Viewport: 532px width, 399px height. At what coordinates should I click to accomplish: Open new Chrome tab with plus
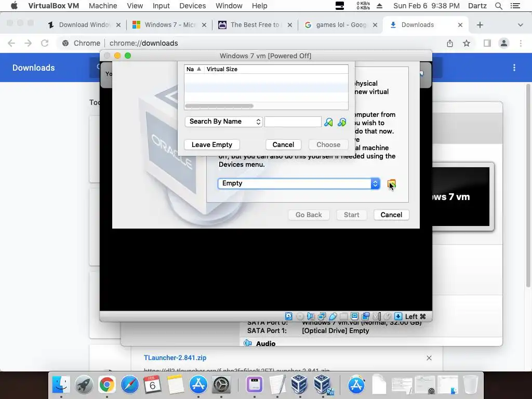(x=480, y=25)
